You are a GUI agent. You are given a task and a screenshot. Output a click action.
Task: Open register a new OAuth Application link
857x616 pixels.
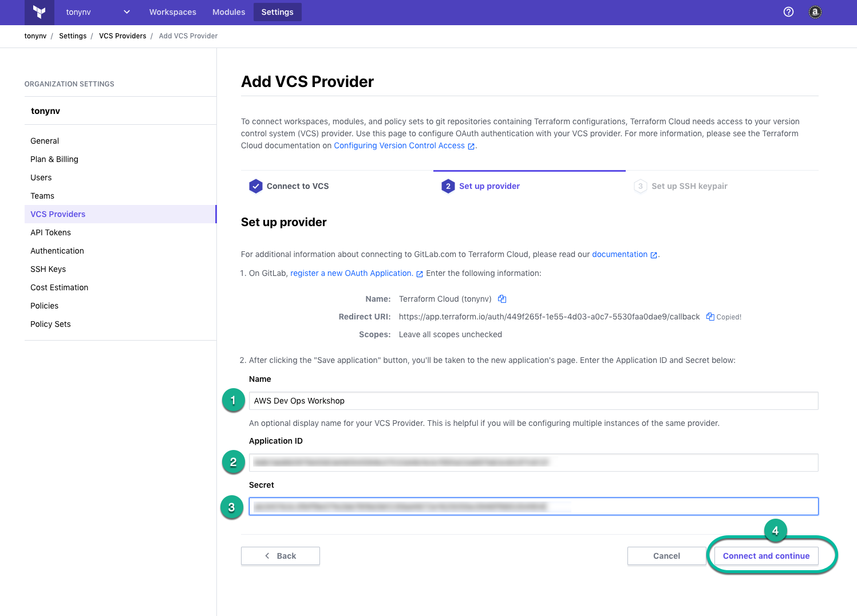[357, 273]
